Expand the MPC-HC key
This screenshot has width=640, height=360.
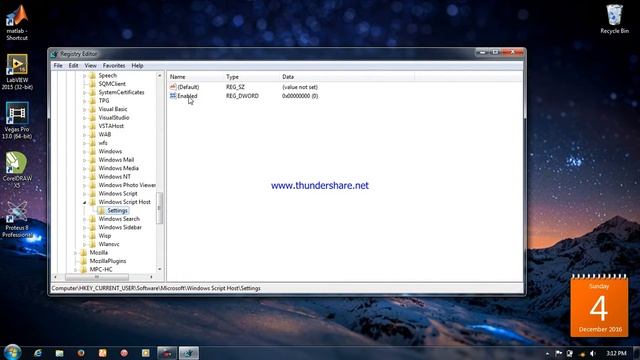76,269
